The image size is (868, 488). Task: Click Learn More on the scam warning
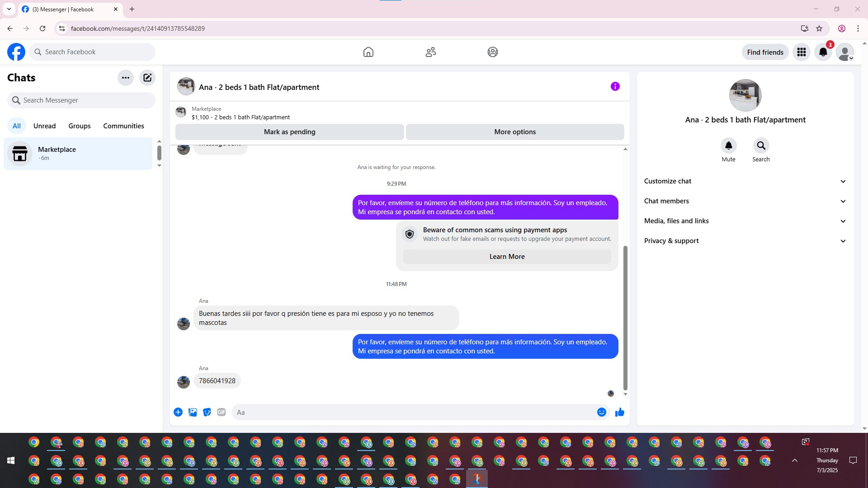click(507, 257)
